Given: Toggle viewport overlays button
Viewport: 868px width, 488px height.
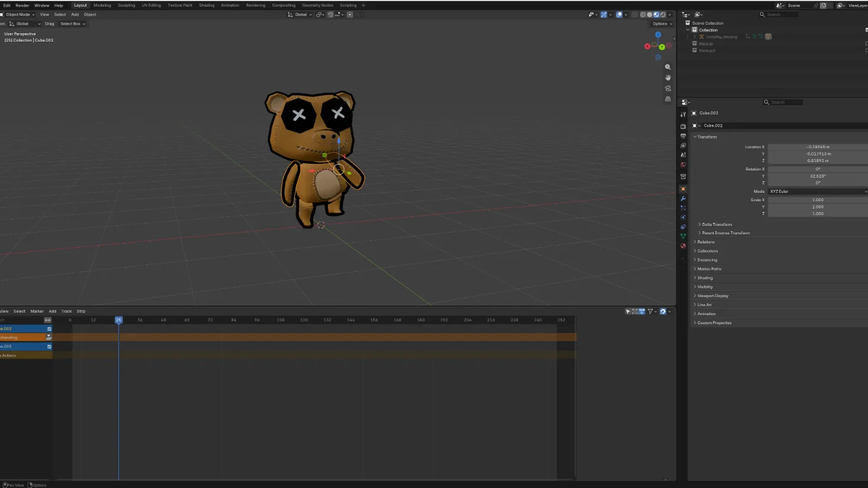Looking at the screenshot, I should [619, 14].
